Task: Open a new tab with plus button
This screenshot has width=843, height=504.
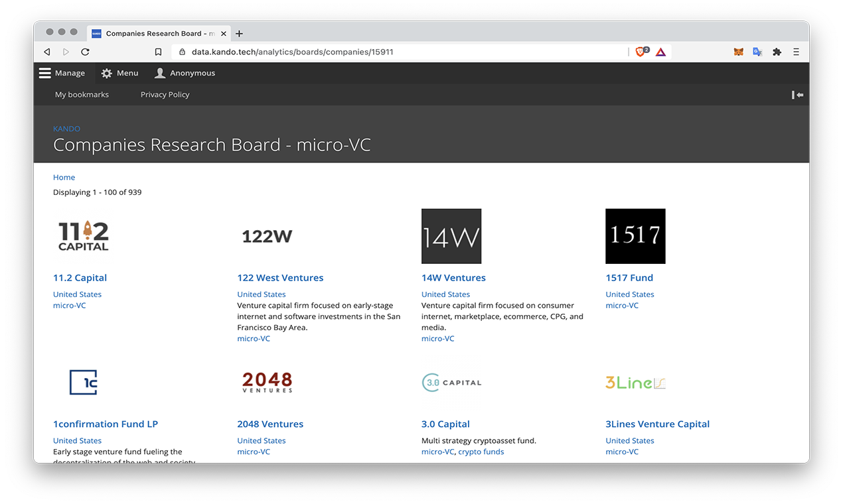Action: [240, 33]
